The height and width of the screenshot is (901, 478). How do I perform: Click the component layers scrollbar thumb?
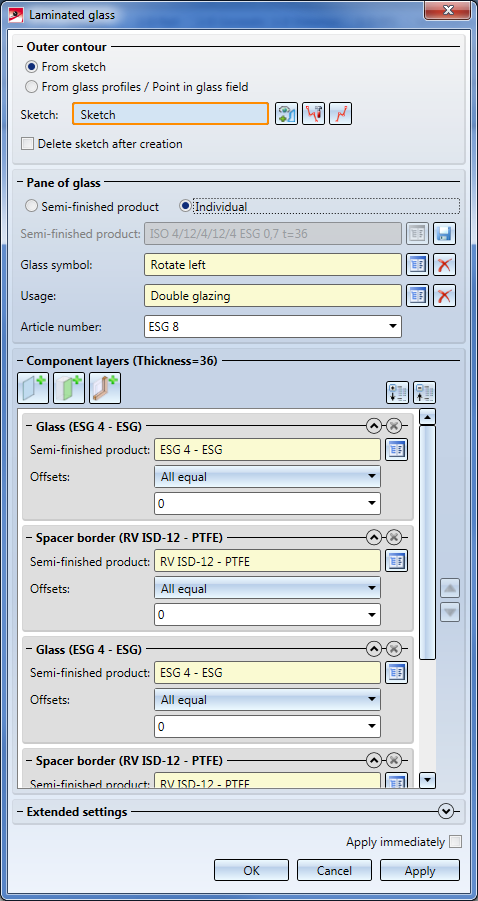pyautogui.click(x=427, y=542)
